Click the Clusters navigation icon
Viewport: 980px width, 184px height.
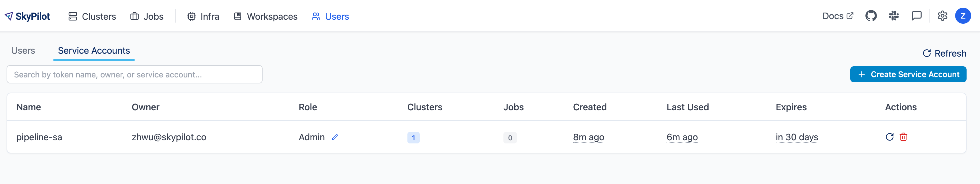pyautogui.click(x=73, y=16)
